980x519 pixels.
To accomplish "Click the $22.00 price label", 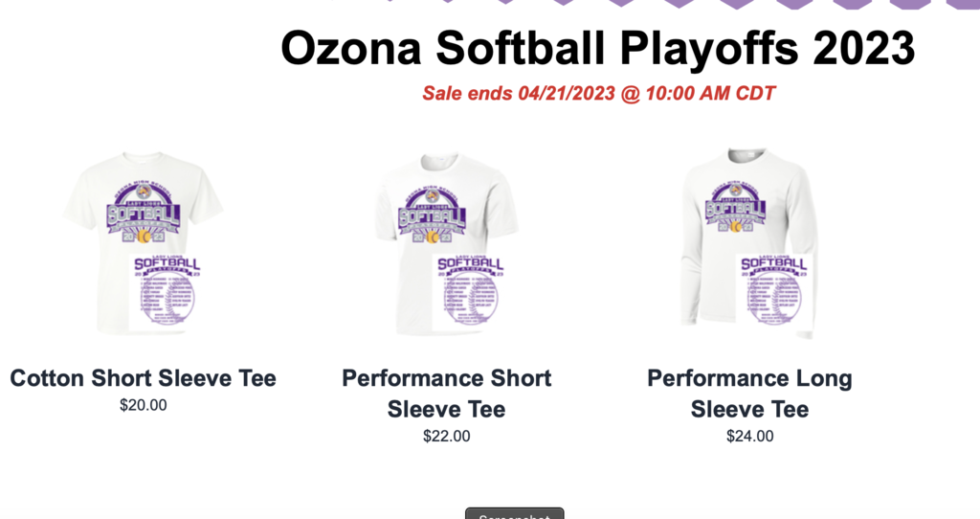I will [446, 437].
